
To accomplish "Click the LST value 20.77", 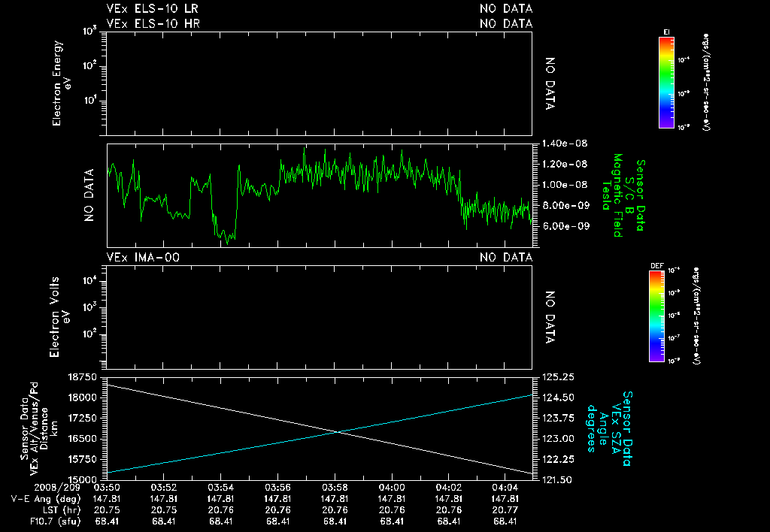I will tap(506, 510).
